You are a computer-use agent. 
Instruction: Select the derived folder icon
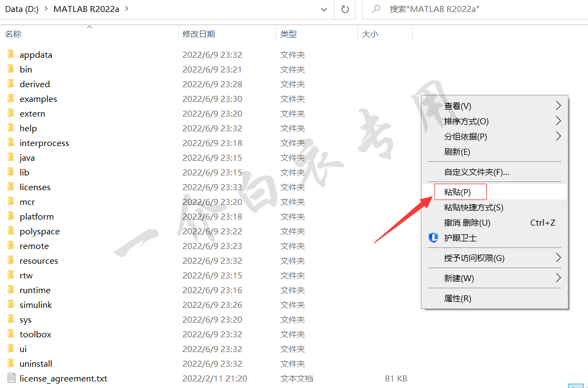coord(11,84)
